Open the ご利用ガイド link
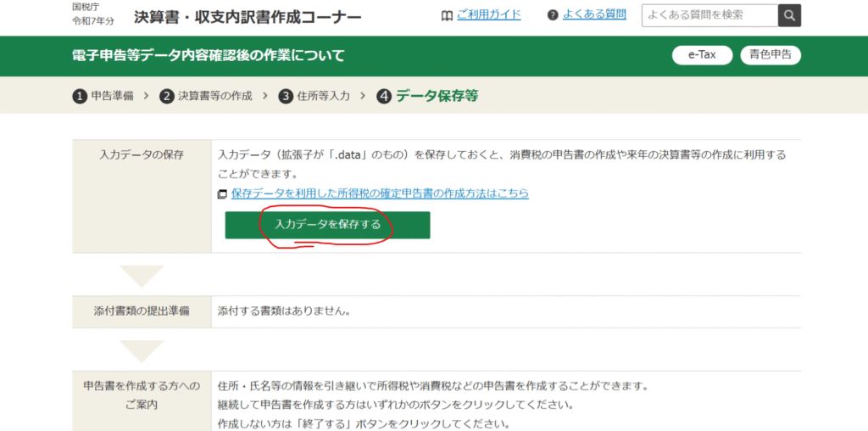Screen dimensions: 868x431 pos(488,14)
